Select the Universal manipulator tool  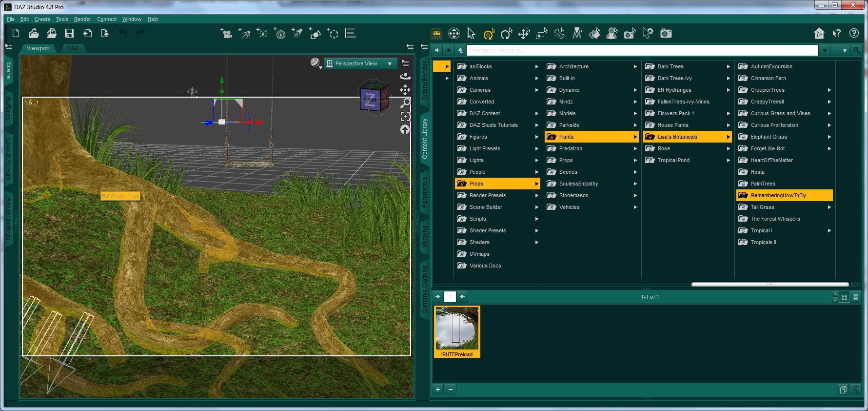click(489, 33)
